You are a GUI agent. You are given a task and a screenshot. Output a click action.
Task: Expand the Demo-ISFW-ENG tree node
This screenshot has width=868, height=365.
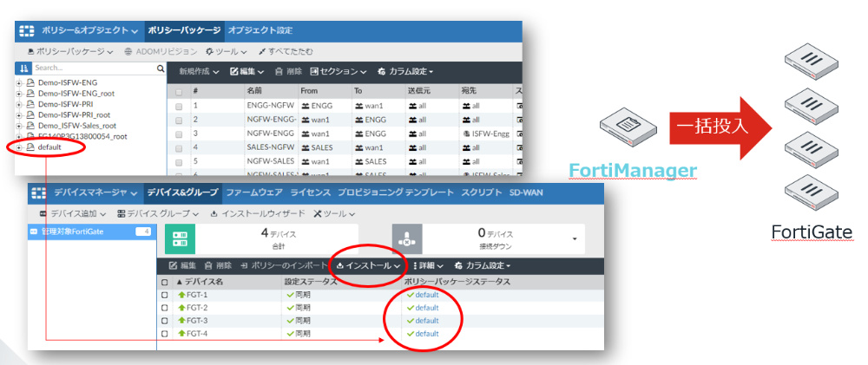19,83
